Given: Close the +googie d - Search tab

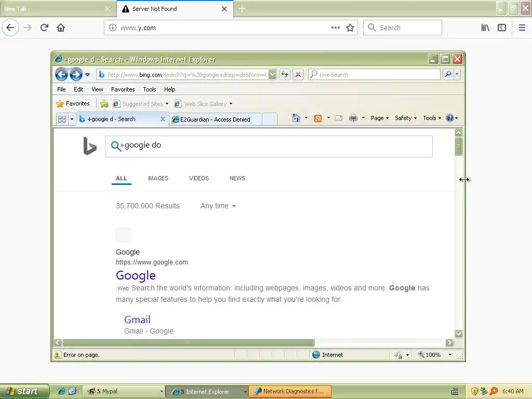Looking at the screenshot, I should 163,119.
